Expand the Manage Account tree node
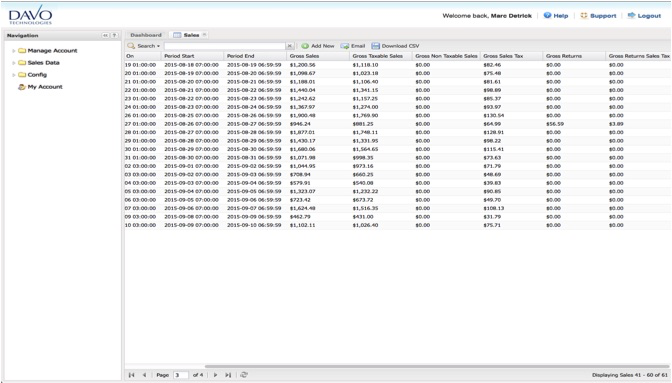 pyautogui.click(x=14, y=51)
